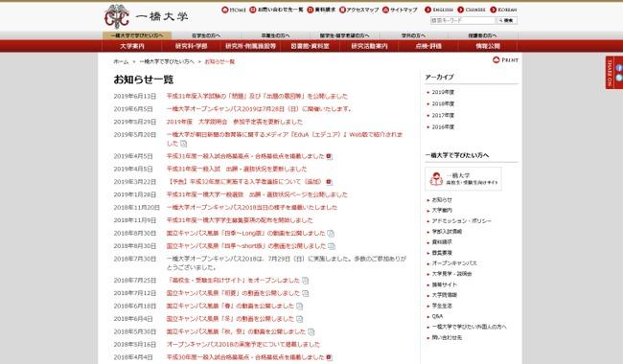Open the 2018年11月9日 news item
This screenshot has width=623, height=364.
(240, 220)
